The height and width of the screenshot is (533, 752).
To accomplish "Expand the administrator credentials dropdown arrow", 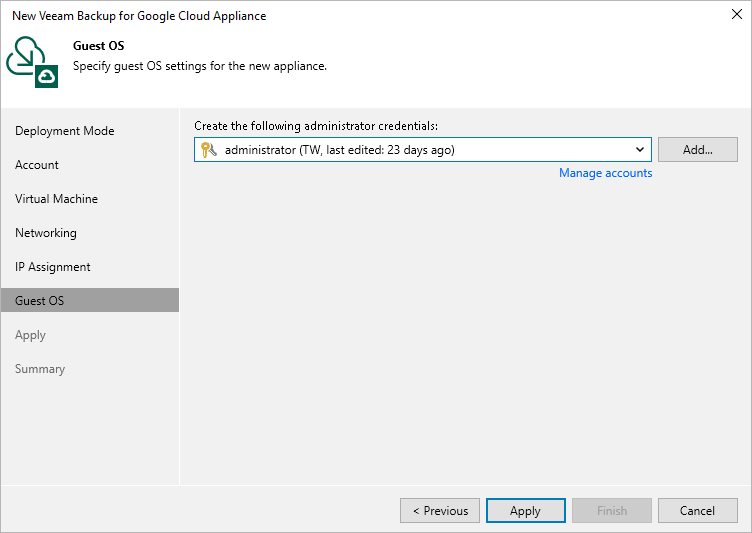I will pyautogui.click(x=639, y=150).
